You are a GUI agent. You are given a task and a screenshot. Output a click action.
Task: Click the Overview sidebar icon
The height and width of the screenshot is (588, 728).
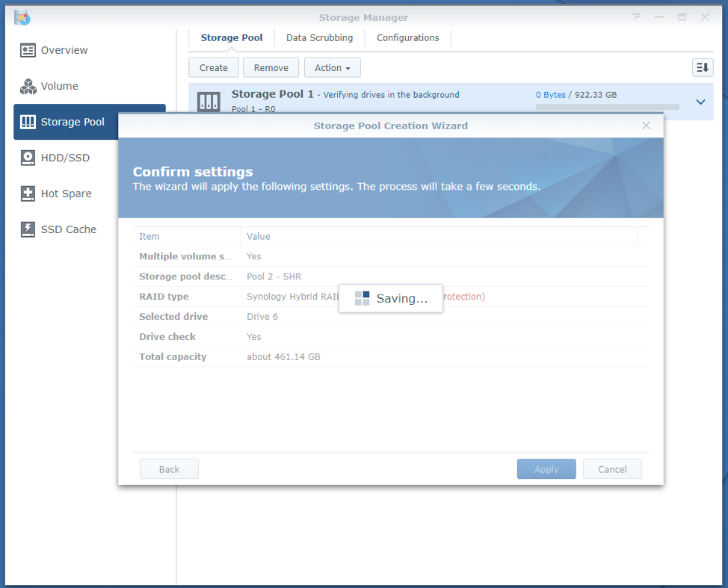click(28, 50)
